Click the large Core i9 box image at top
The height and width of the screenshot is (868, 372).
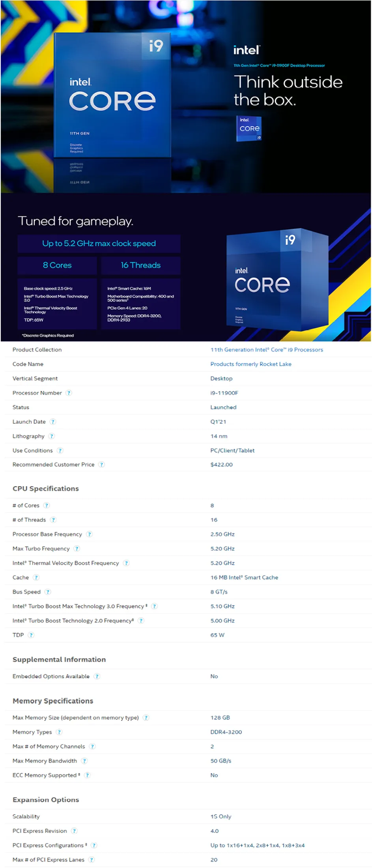click(112, 95)
